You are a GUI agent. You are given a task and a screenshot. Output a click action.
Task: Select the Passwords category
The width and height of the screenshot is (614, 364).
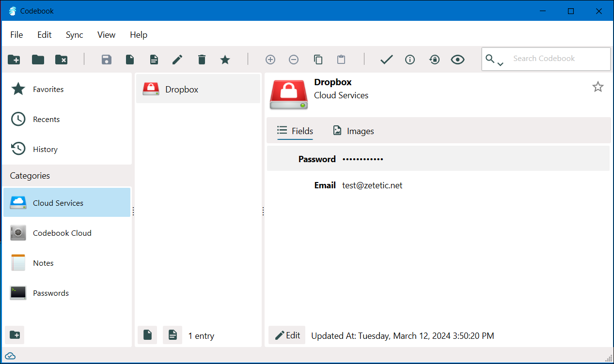click(x=67, y=293)
